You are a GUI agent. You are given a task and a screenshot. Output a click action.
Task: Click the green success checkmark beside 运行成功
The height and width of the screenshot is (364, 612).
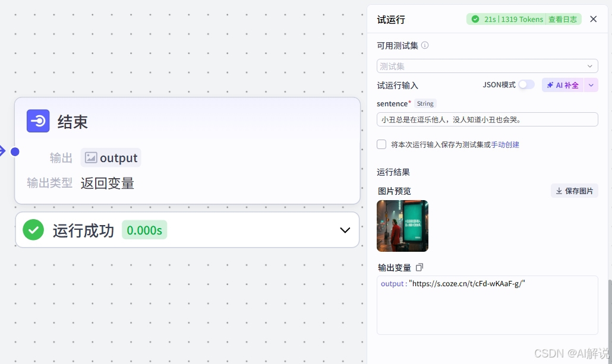tap(33, 230)
